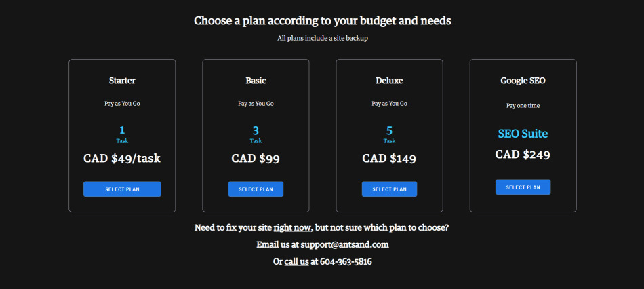Click the support@antsand.com email address
This screenshot has width=644, height=289.
tap(346, 244)
